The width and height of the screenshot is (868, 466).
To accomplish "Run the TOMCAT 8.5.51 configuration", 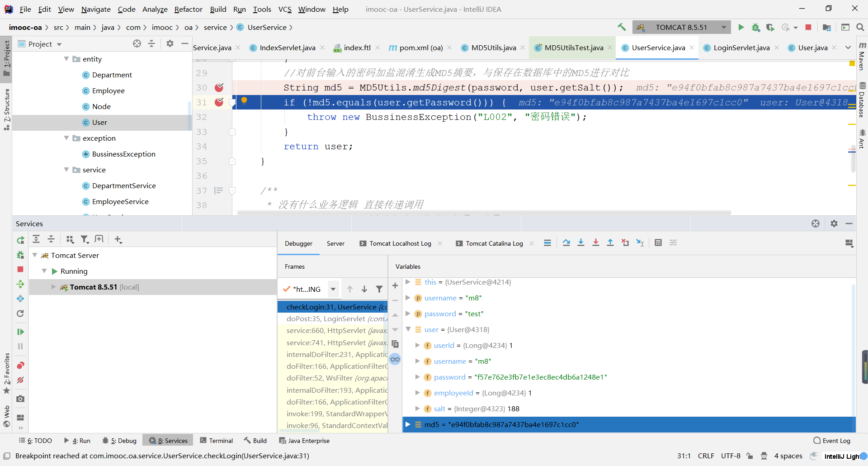I will click(741, 27).
